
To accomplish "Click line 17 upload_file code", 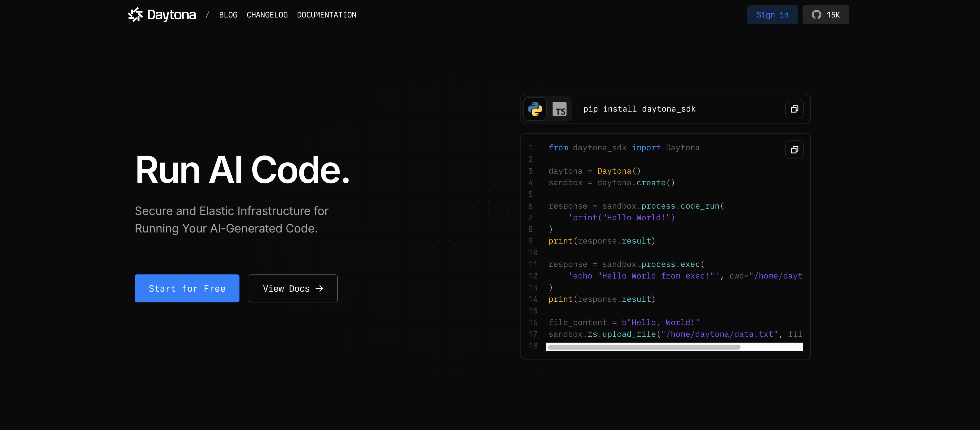I will (629, 334).
